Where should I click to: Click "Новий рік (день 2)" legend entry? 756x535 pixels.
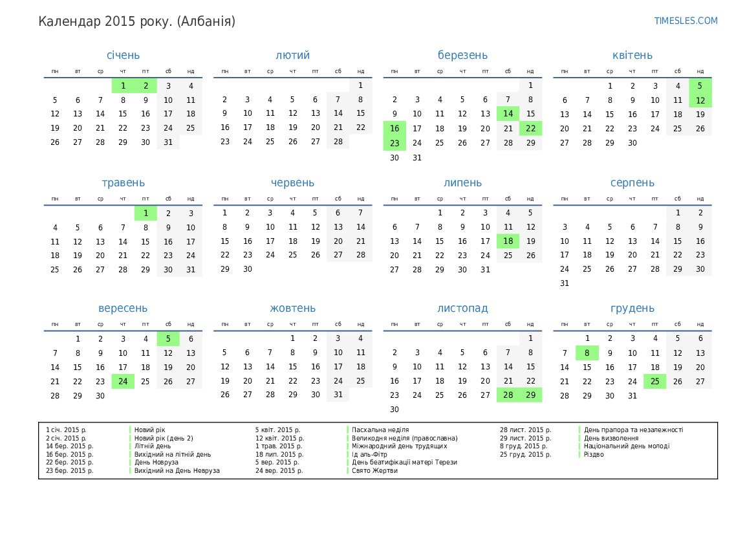[x=164, y=438]
